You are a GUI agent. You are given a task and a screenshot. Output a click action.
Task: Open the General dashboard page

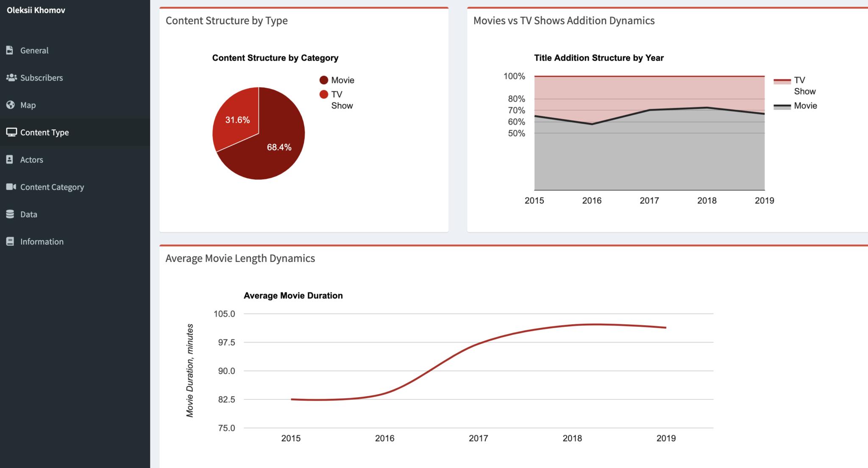coord(34,50)
